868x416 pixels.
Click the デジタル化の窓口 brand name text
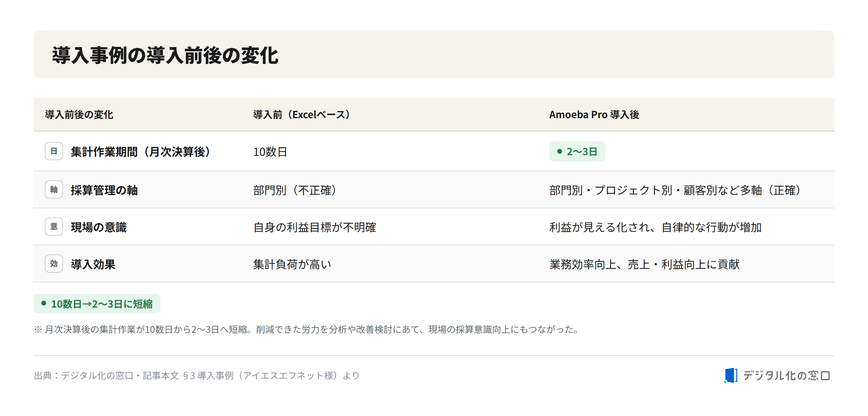point(786,375)
